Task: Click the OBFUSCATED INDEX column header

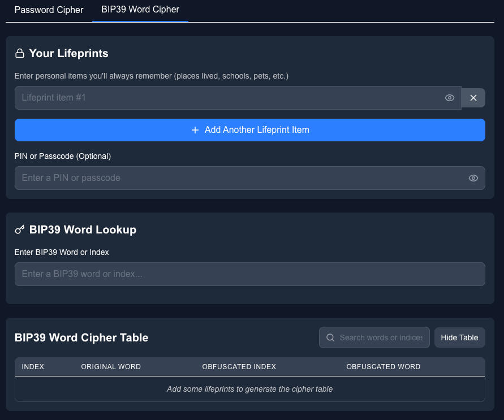Action: click(x=239, y=367)
